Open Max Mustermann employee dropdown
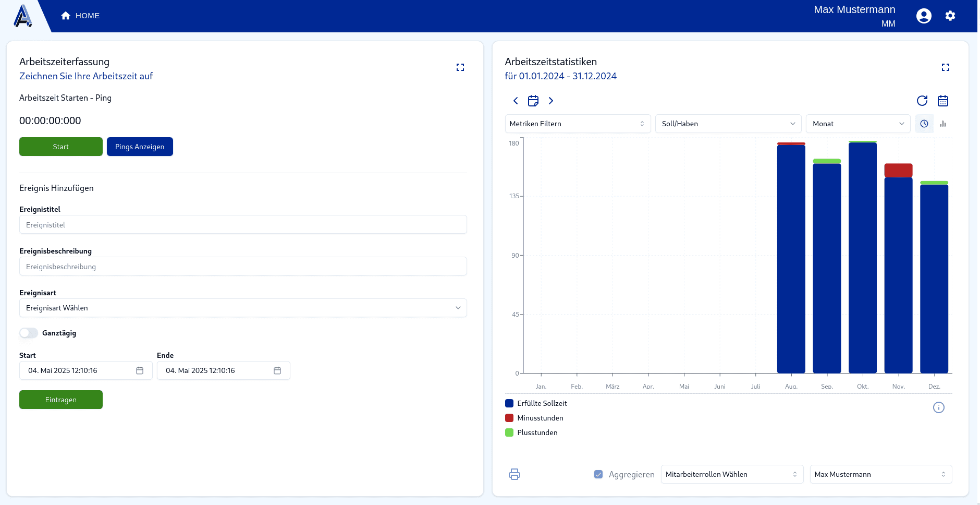Viewport: 980px width, 505px height. pos(881,474)
